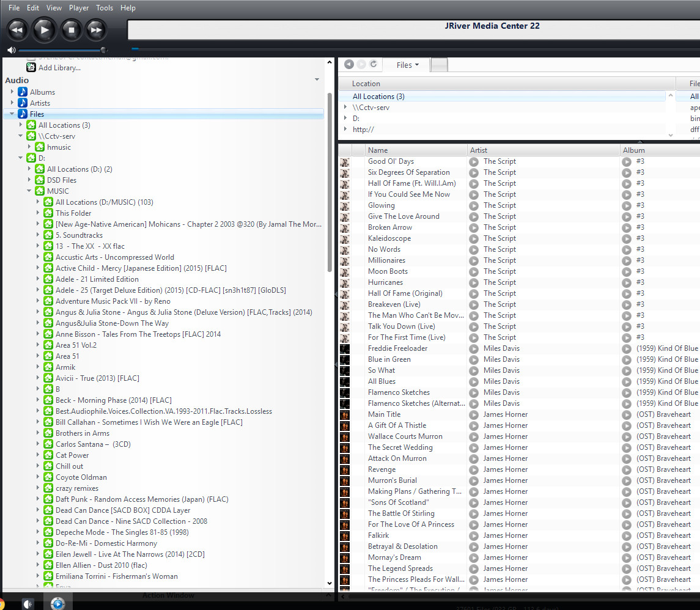Click album link icon for So What
The height and width of the screenshot is (610, 700).
click(x=627, y=370)
